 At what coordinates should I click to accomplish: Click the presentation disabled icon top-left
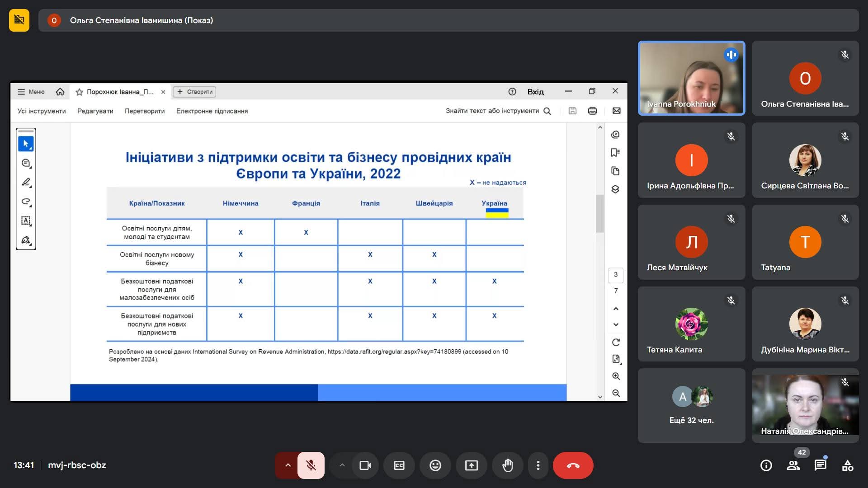(x=19, y=20)
